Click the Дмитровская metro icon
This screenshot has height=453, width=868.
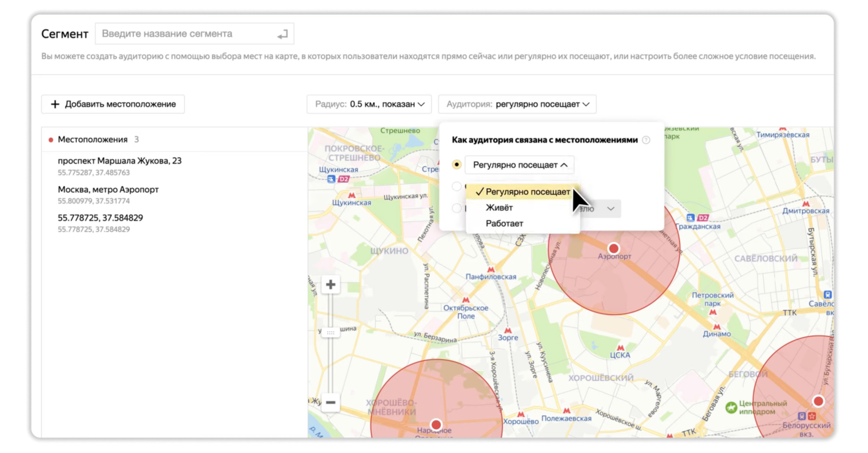(806, 203)
